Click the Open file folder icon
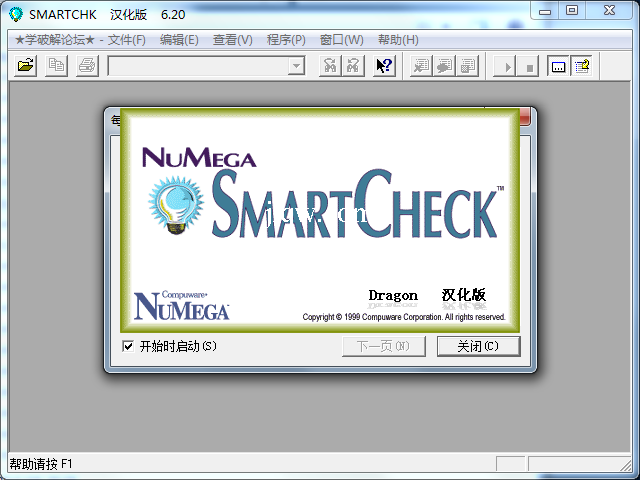This screenshot has height=480, width=640. click(26, 66)
